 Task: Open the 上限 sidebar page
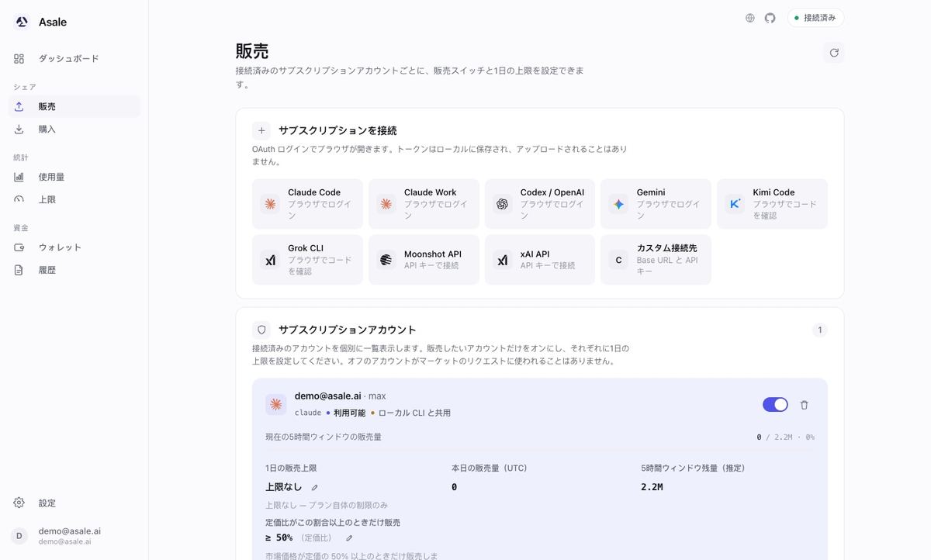(x=74, y=199)
